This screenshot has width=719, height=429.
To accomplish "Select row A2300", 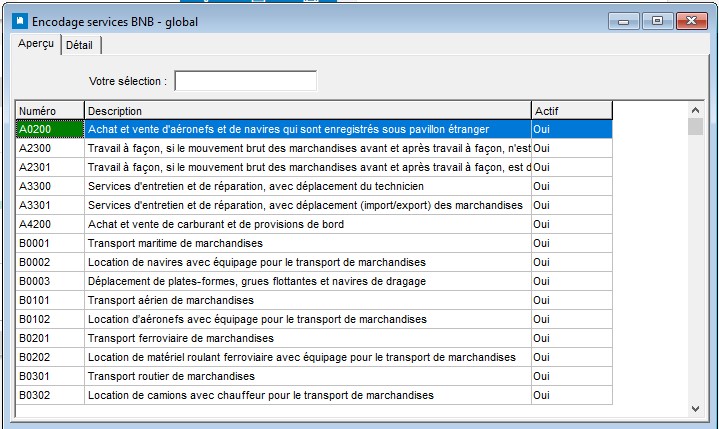I will [x=314, y=148].
